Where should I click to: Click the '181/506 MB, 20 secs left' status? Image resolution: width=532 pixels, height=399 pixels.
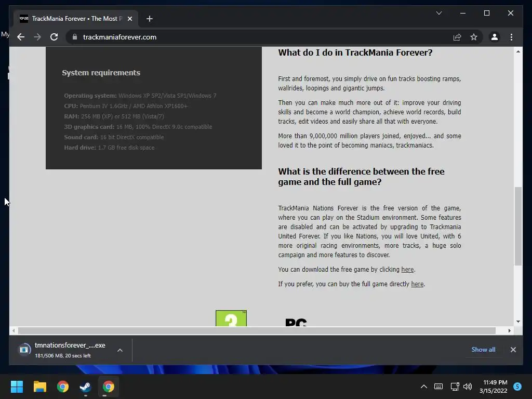click(63, 355)
